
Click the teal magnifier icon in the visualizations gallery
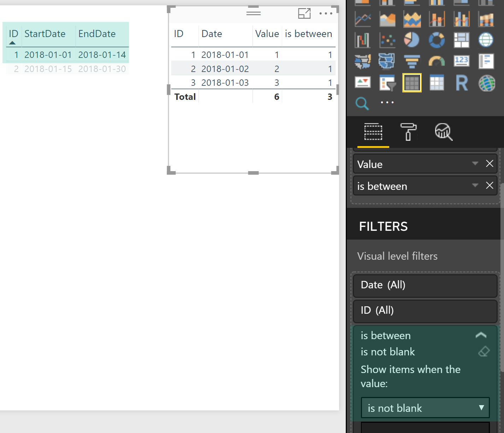pos(362,104)
